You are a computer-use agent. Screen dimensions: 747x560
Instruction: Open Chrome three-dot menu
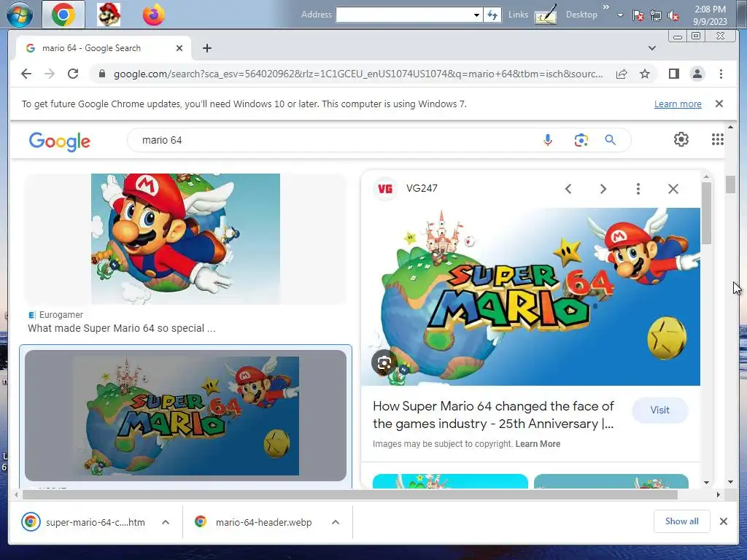click(x=721, y=74)
